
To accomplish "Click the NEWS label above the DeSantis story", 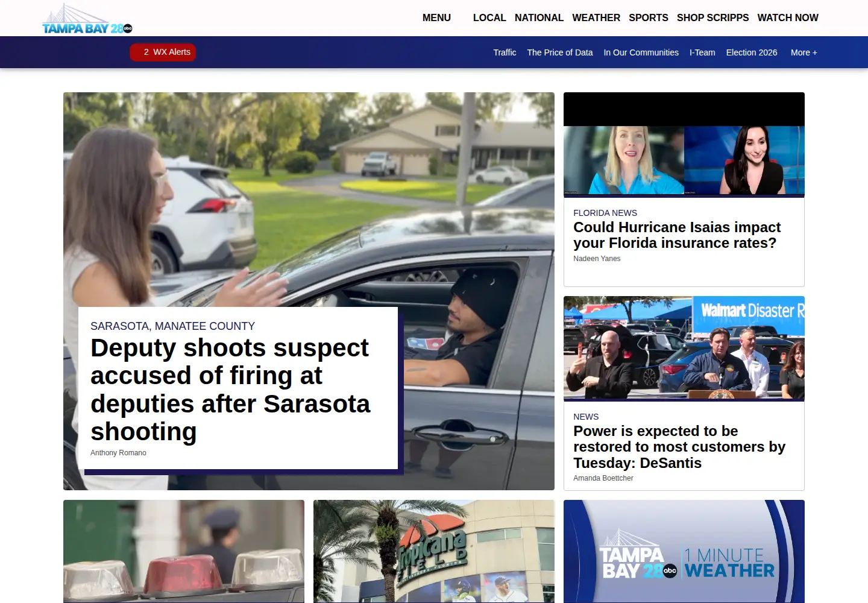I will (586, 417).
